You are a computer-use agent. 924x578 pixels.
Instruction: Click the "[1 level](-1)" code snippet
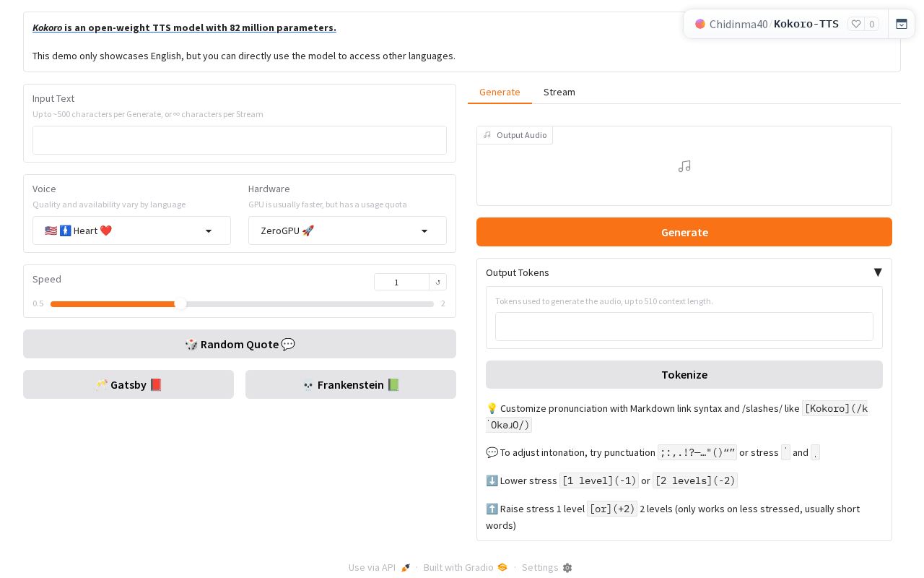(599, 480)
